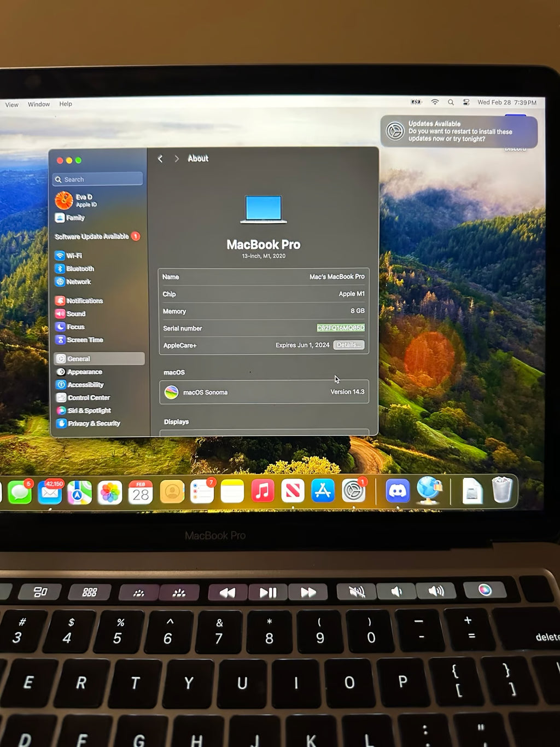The width and height of the screenshot is (560, 747).
Task: Click the forward navigation chevron
Action: coord(177,159)
